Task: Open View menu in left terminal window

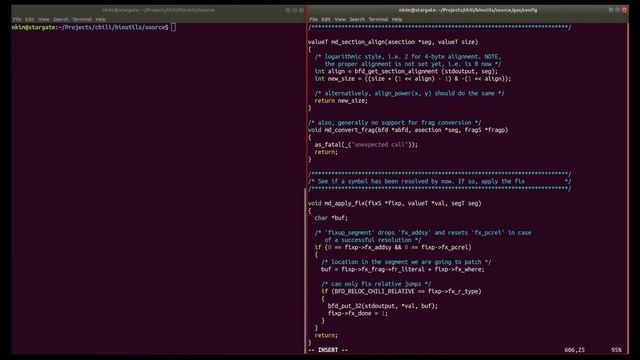Action: pos(44,19)
